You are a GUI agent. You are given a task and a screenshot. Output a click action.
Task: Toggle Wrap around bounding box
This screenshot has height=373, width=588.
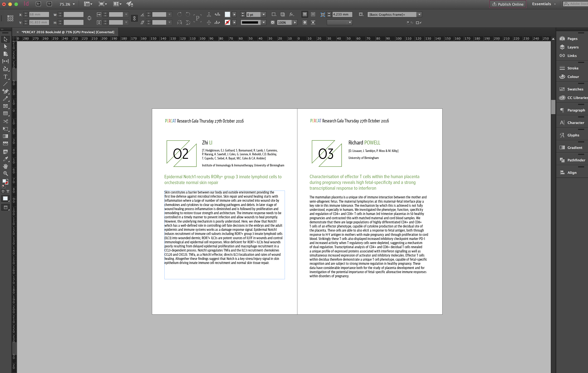click(313, 14)
